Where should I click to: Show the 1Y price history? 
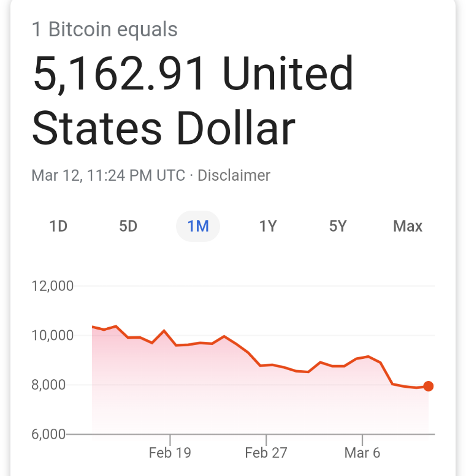[268, 227]
